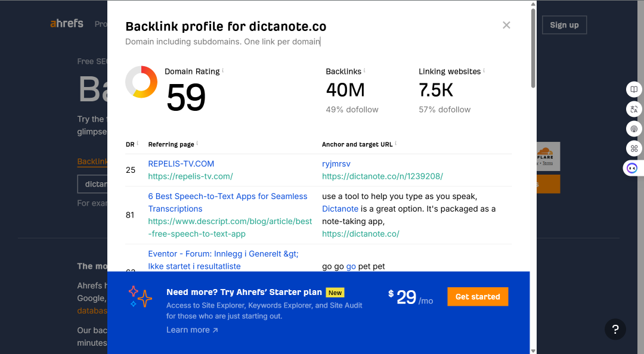644x354 pixels.
Task: Open the descript.com blog article URL
Action: [230, 228]
